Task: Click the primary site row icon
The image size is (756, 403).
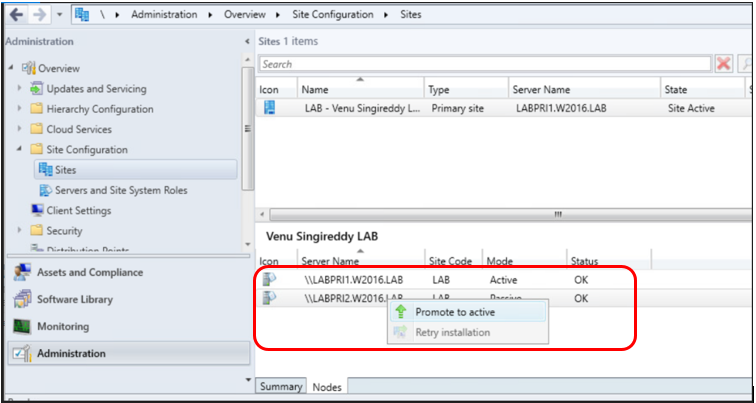Action: 270,108
